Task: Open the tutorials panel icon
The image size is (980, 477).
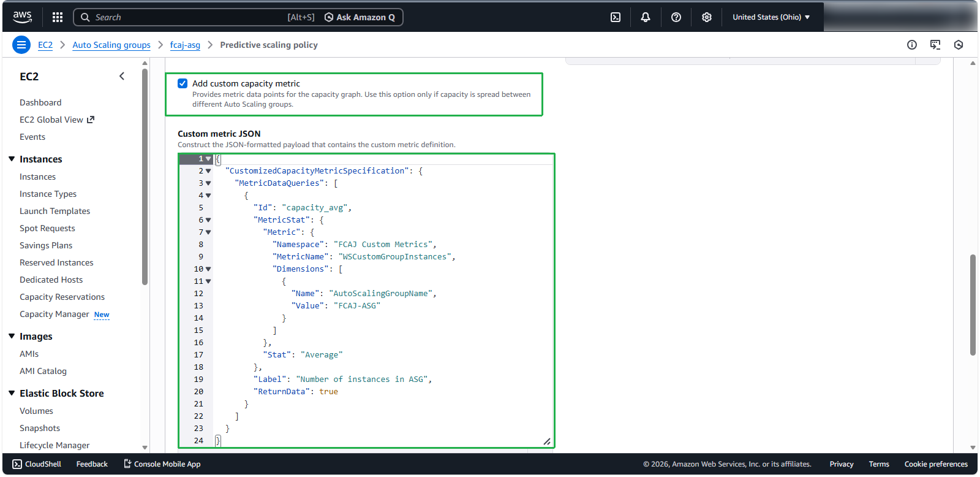Action: click(x=935, y=45)
